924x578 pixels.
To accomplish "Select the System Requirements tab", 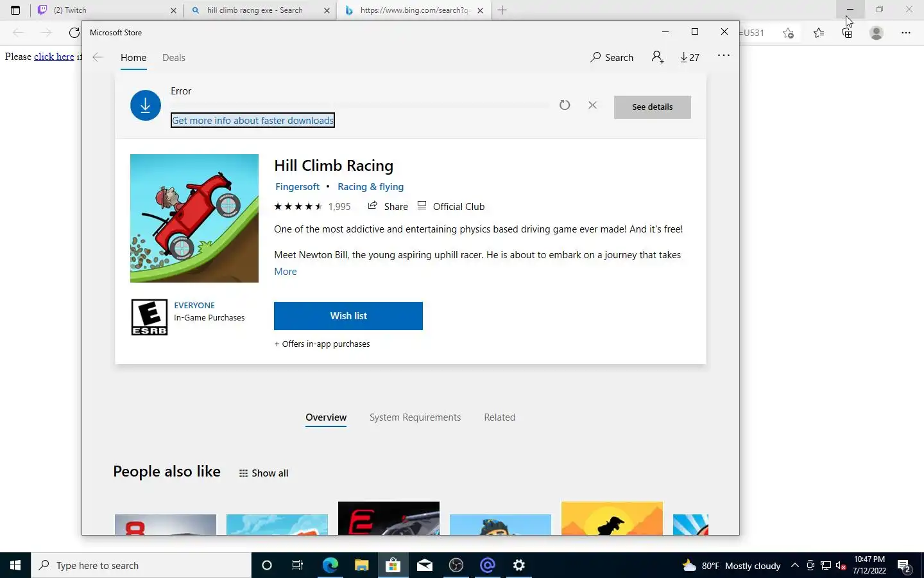I will click(415, 417).
